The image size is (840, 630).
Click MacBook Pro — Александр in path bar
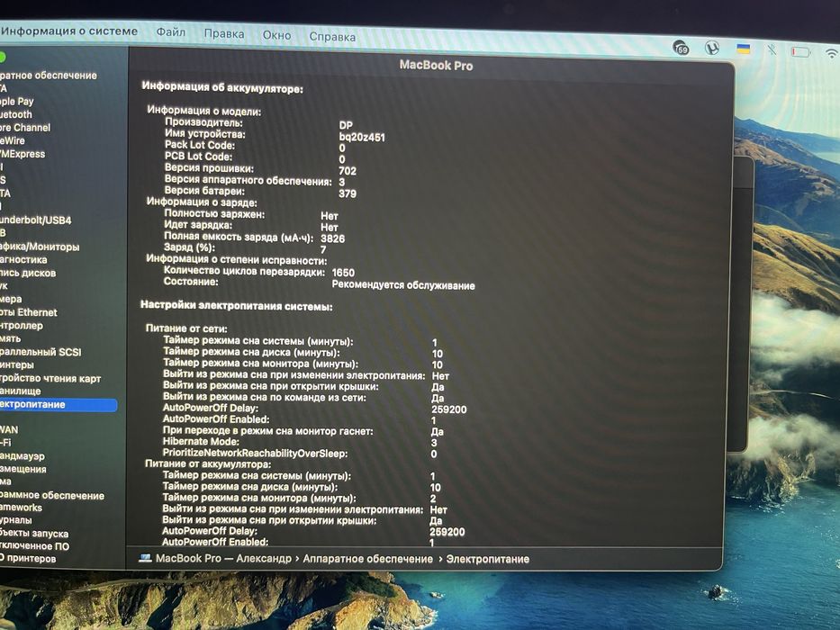223,558
